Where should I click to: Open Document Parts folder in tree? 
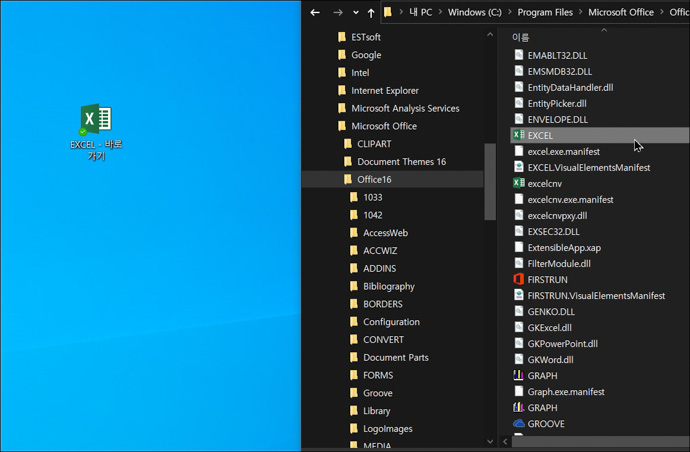pyautogui.click(x=396, y=358)
